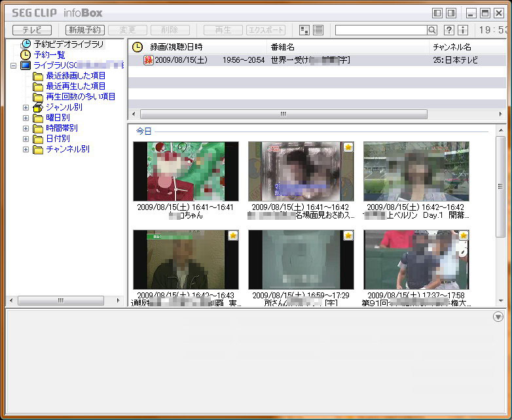512x420 pixels.
Task: Select the 2009/08/15(土) 19:56～20:54 entry
Action: [x=210, y=60]
